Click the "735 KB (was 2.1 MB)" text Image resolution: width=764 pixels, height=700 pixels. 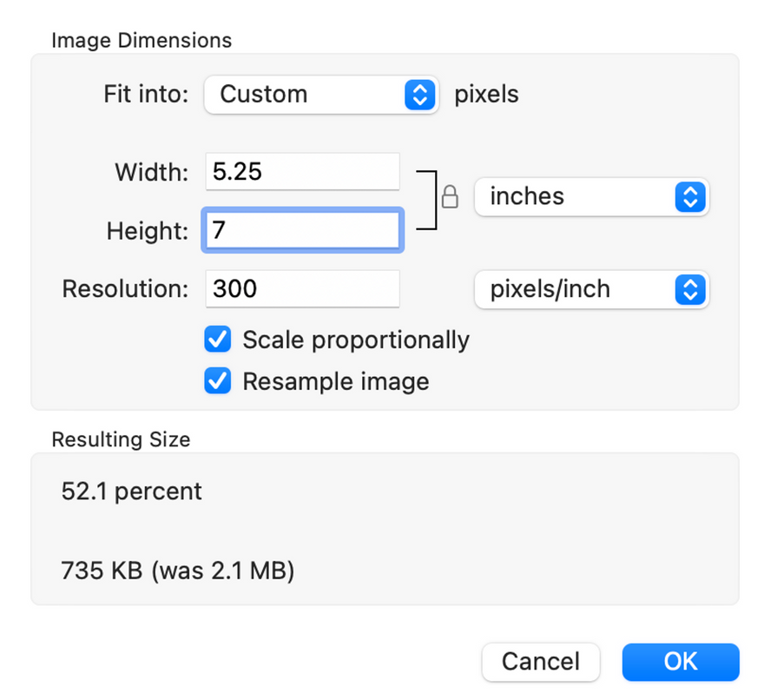pos(178,571)
